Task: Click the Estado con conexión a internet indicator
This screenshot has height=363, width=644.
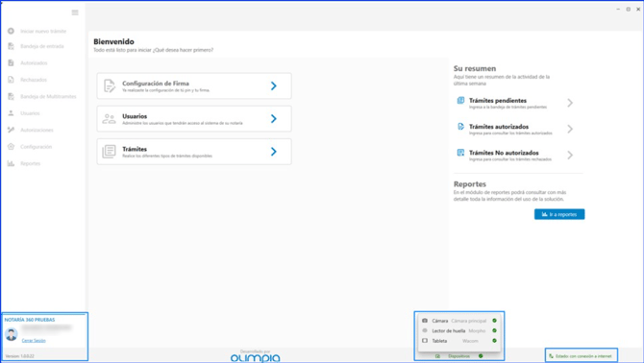Action: coord(582,356)
